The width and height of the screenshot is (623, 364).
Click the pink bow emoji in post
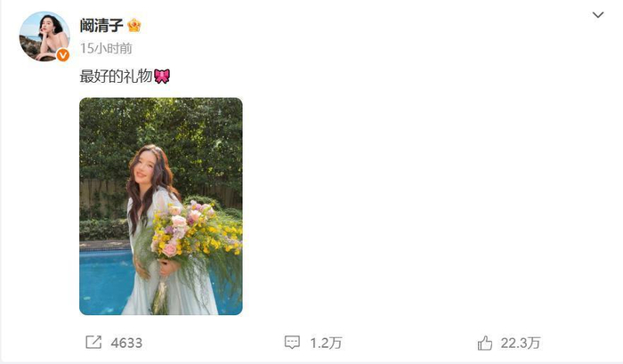pyautogui.click(x=162, y=77)
